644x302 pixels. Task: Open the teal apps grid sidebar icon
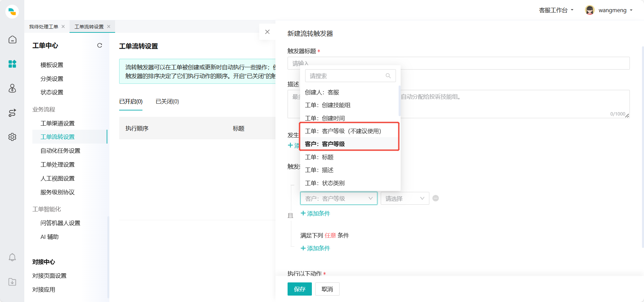pos(12,64)
